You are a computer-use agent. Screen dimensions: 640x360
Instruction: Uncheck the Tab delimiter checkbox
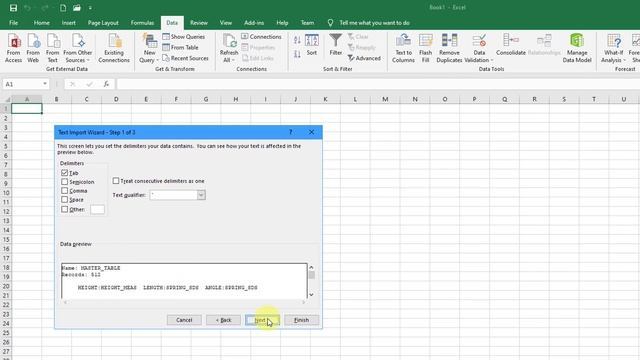point(64,173)
